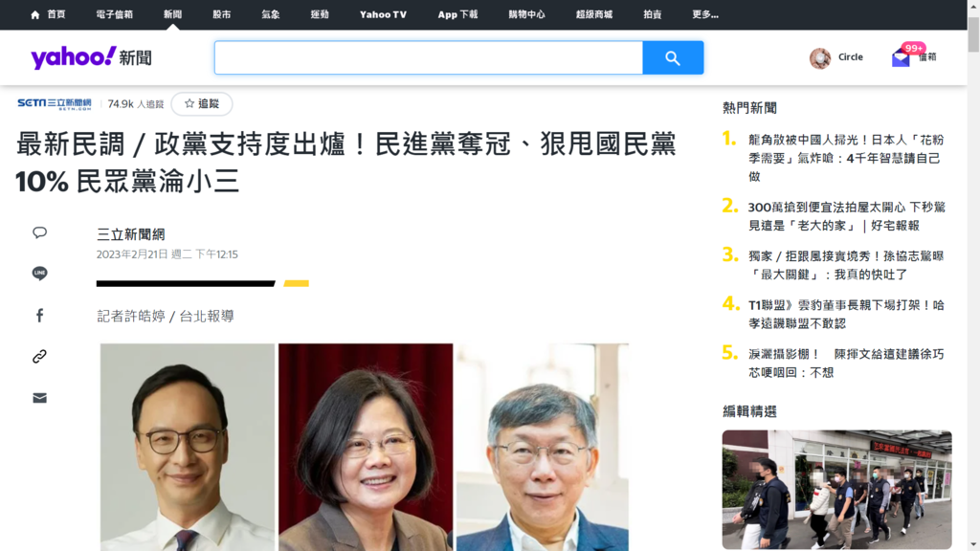This screenshot has width=980, height=551.
Task: Open 超級商城 in the top menu
Action: 594,14
